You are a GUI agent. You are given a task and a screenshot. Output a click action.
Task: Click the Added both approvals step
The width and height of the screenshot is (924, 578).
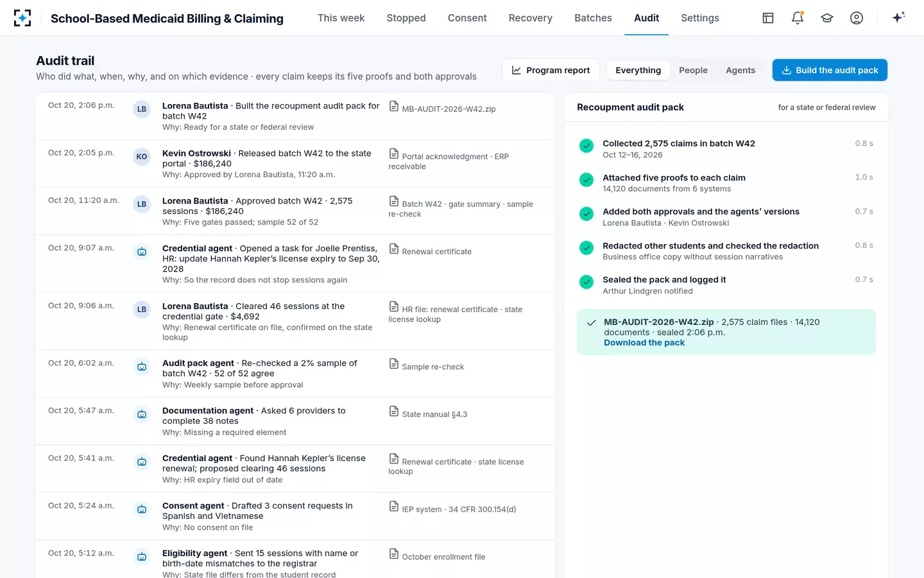[x=726, y=217]
